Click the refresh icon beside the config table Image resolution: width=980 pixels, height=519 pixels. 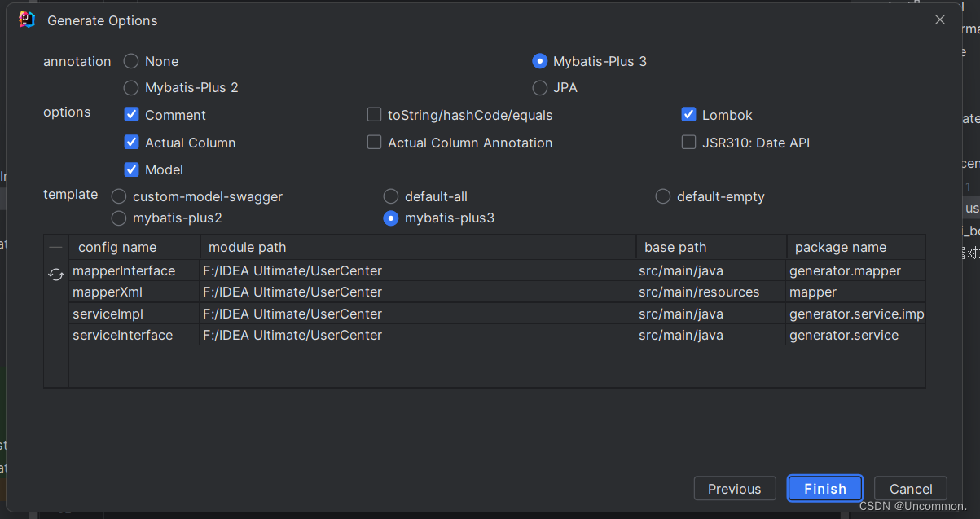56,275
